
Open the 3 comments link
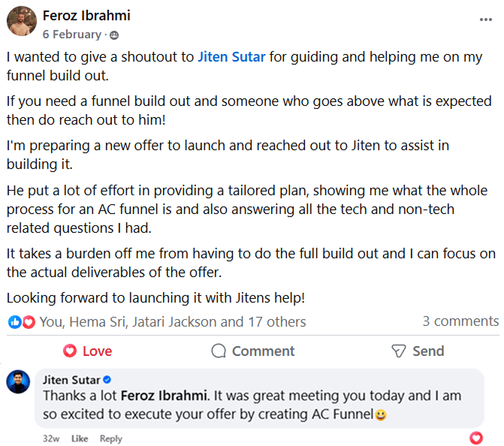pos(460,321)
